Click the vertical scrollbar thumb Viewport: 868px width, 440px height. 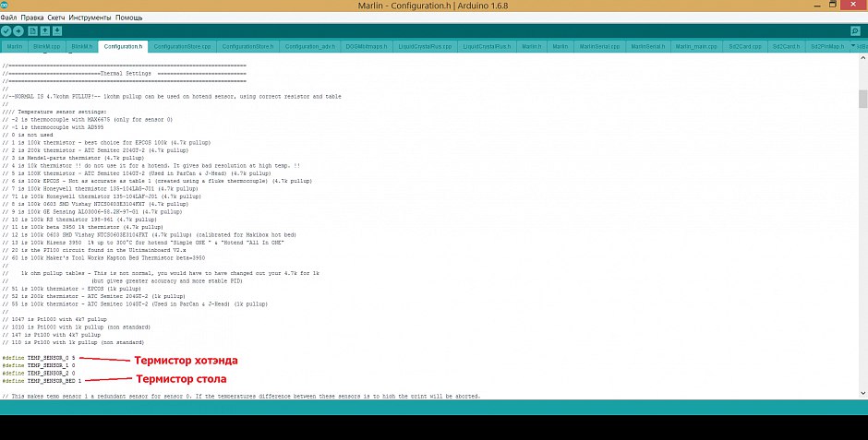[x=863, y=99]
